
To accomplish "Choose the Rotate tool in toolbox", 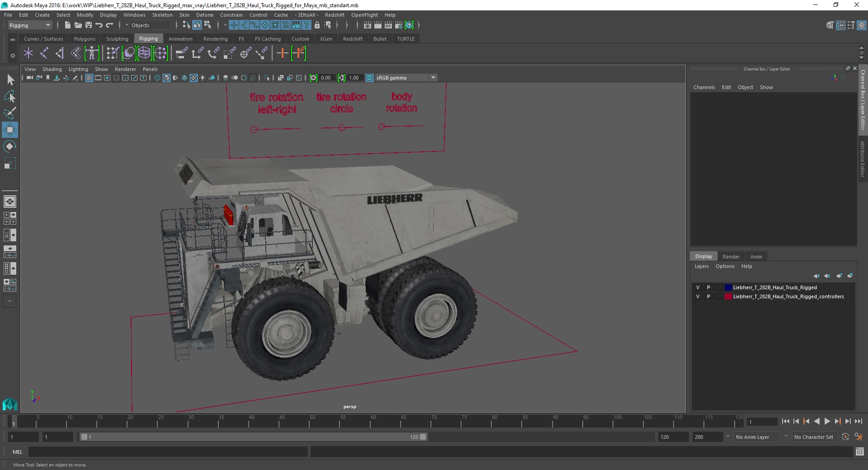I will point(10,146).
